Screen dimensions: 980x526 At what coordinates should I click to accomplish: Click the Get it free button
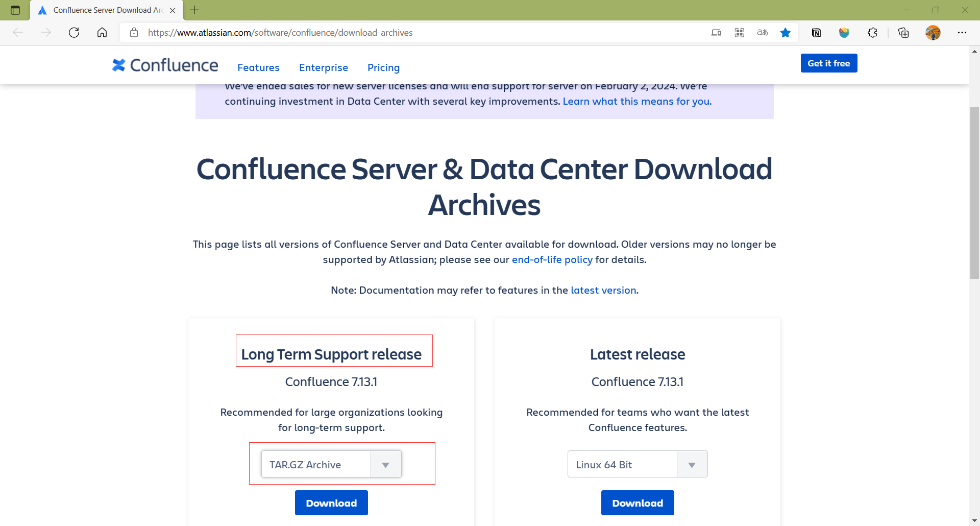828,63
